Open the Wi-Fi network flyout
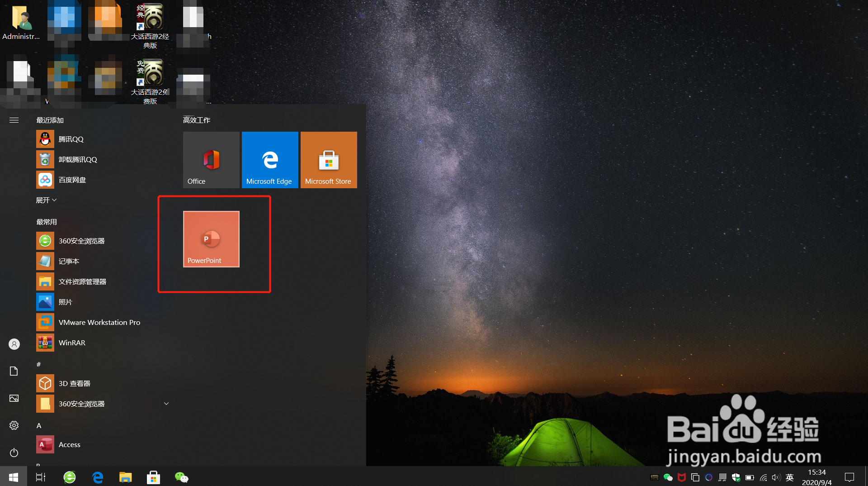The height and width of the screenshot is (486, 868). [x=763, y=477]
